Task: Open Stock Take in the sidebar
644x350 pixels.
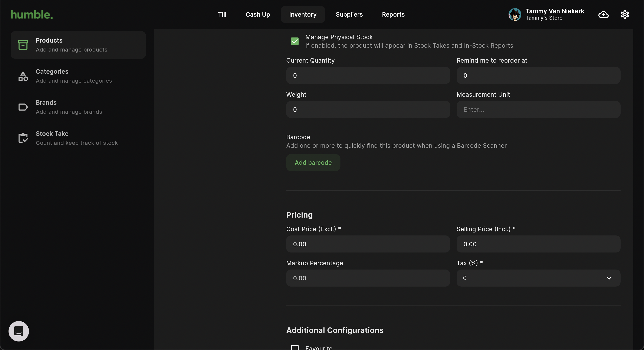Action: (78, 138)
